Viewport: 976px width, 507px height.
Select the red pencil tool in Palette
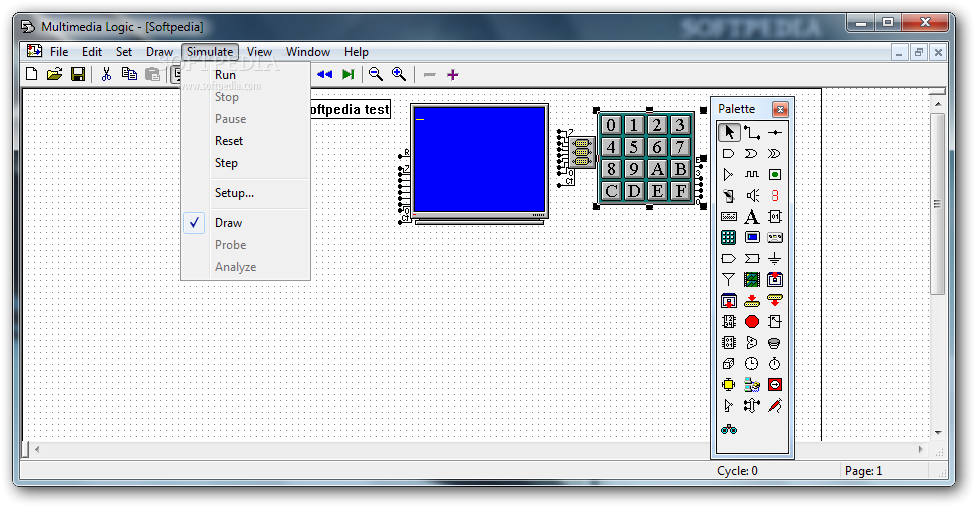(774, 406)
